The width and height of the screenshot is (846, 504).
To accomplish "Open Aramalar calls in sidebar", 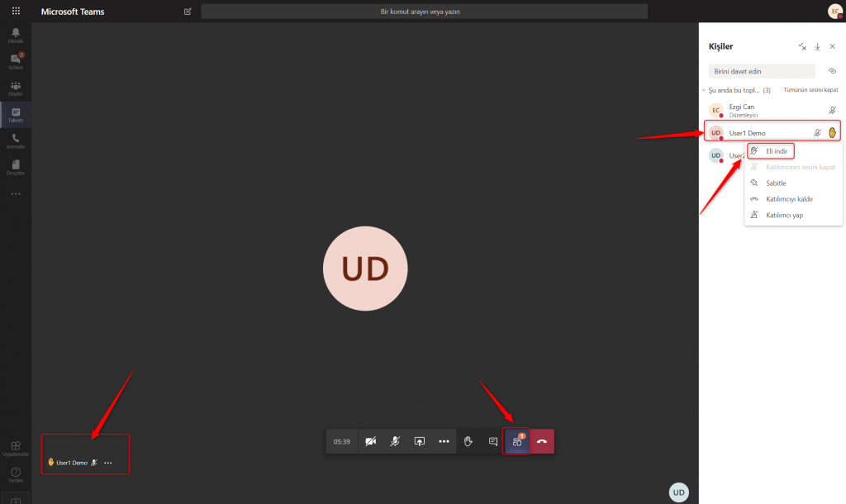I will pyautogui.click(x=16, y=141).
